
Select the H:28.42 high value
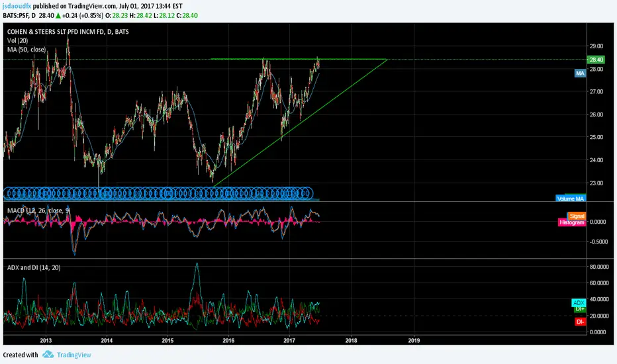(x=140, y=16)
